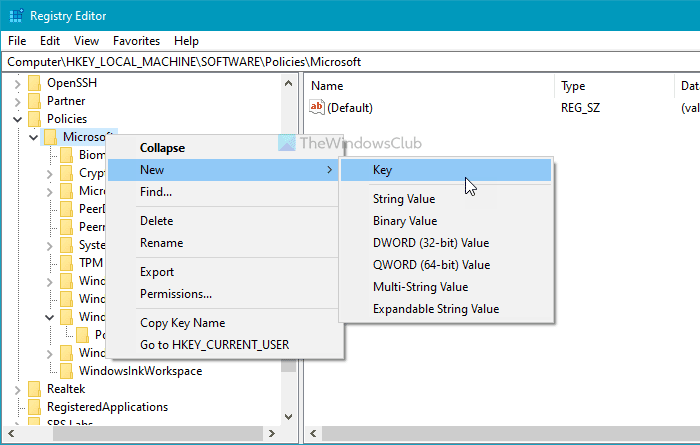Click the tree pane left scroll arrow
Viewport: 700px width, 445px height.
click(x=11, y=433)
